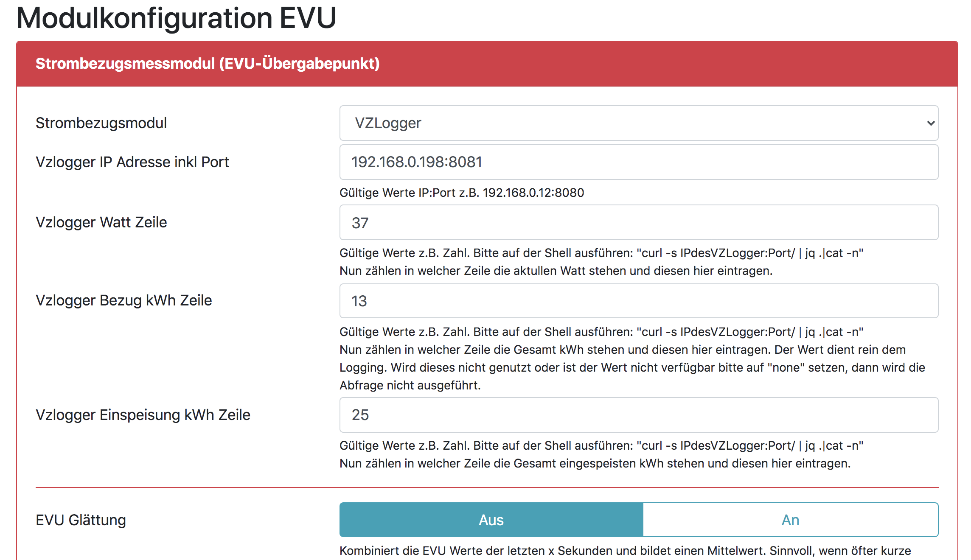Click the Einspeisung kWh Zeile field with 25
Viewport: 971px width, 560px height.
tap(638, 415)
